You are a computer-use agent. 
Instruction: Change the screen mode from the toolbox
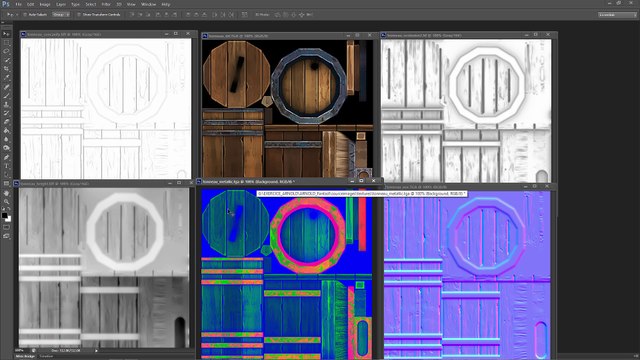[6, 236]
